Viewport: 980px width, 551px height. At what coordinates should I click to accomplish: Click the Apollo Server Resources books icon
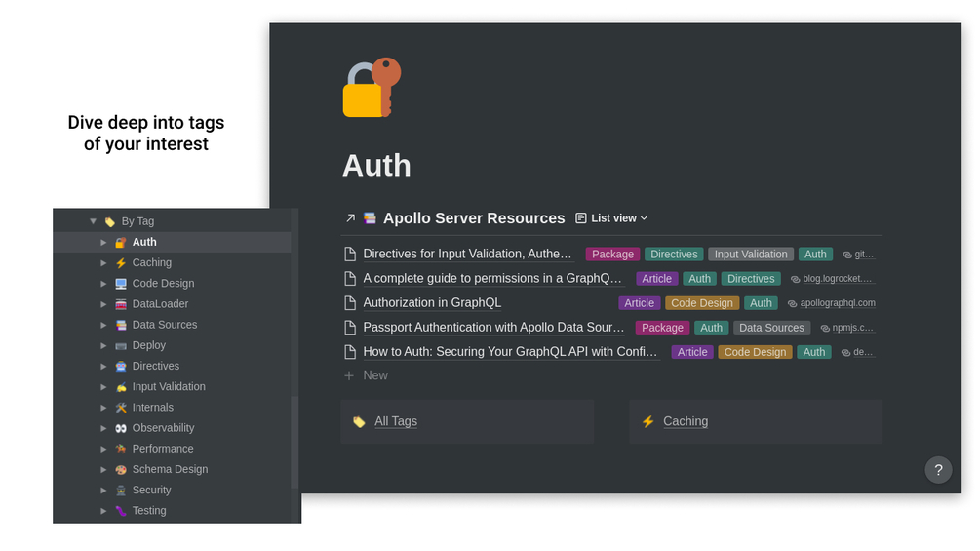[370, 218]
